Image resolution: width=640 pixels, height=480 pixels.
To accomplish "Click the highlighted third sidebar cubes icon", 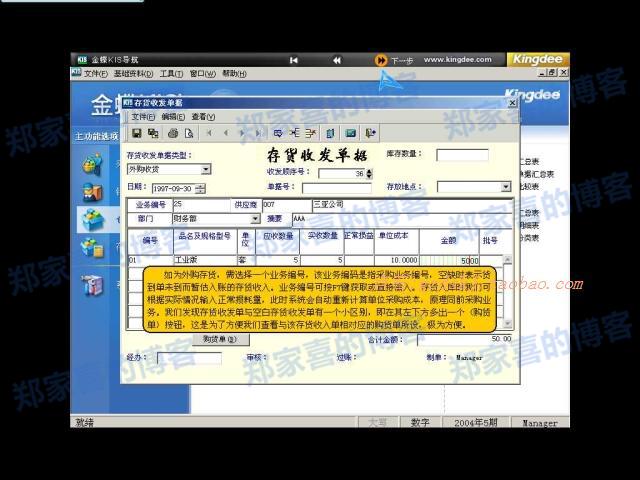I will tap(93, 219).
